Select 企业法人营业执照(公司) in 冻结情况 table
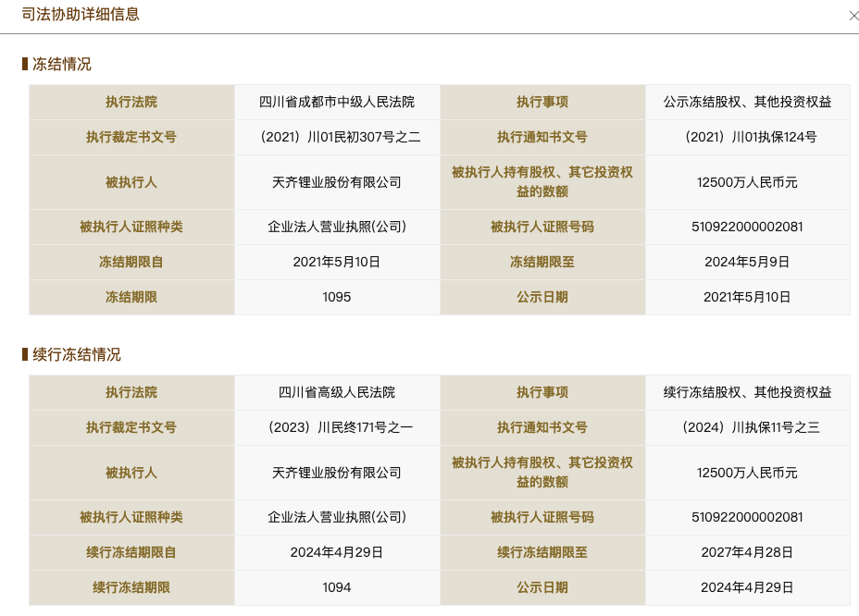The image size is (859, 616). [336, 227]
